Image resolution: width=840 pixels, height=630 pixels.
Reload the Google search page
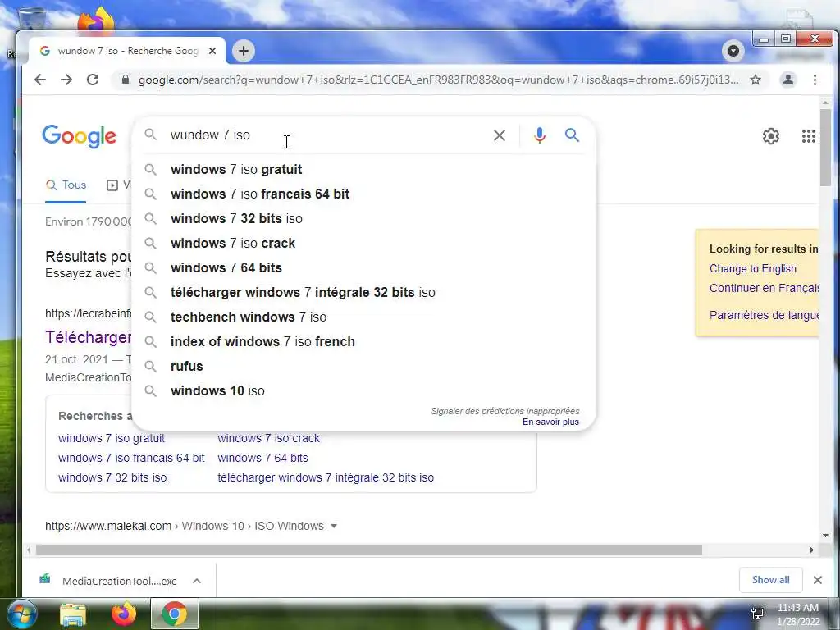pos(93,80)
